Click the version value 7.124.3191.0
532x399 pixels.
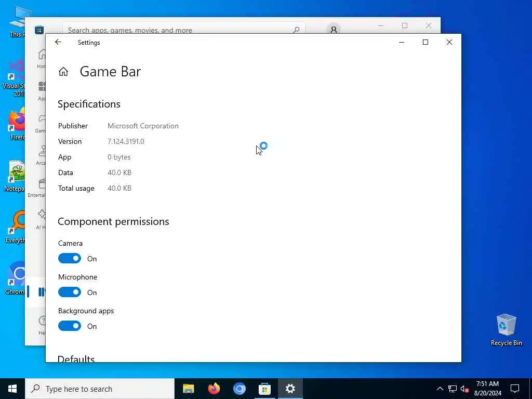tap(126, 141)
